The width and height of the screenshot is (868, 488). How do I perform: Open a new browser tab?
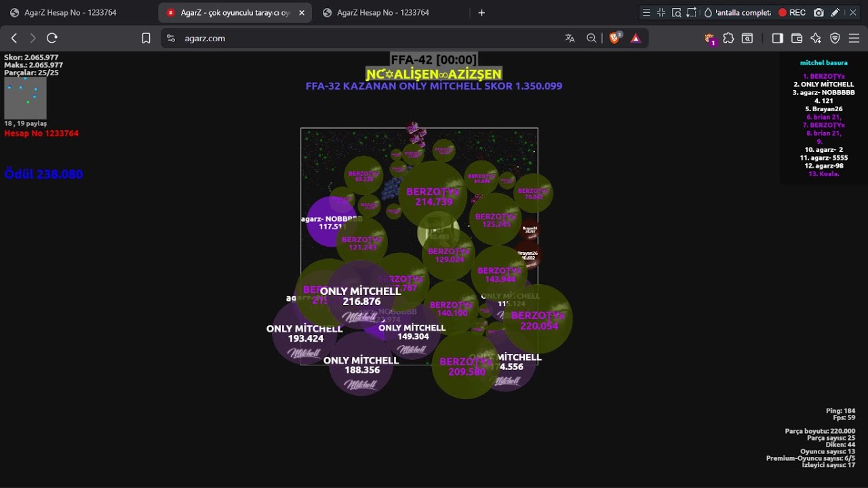[481, 13]
